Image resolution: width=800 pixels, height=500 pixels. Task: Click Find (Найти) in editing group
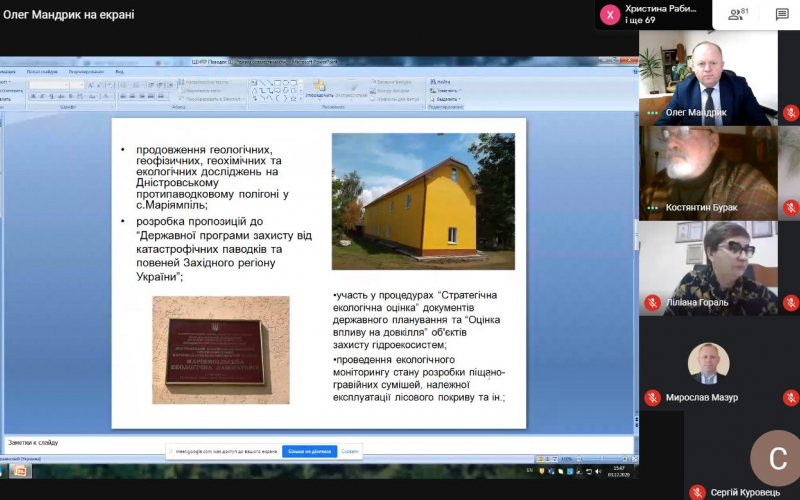440,82
